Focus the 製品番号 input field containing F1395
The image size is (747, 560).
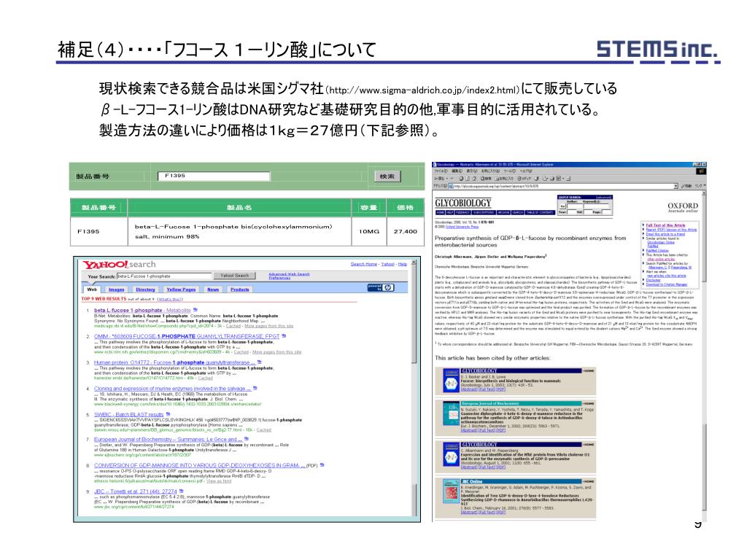click(x=214, y=176)
